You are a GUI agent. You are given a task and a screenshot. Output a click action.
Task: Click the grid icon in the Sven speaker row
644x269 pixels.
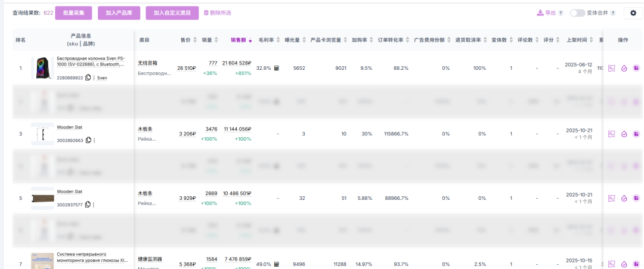coord(636,68)
